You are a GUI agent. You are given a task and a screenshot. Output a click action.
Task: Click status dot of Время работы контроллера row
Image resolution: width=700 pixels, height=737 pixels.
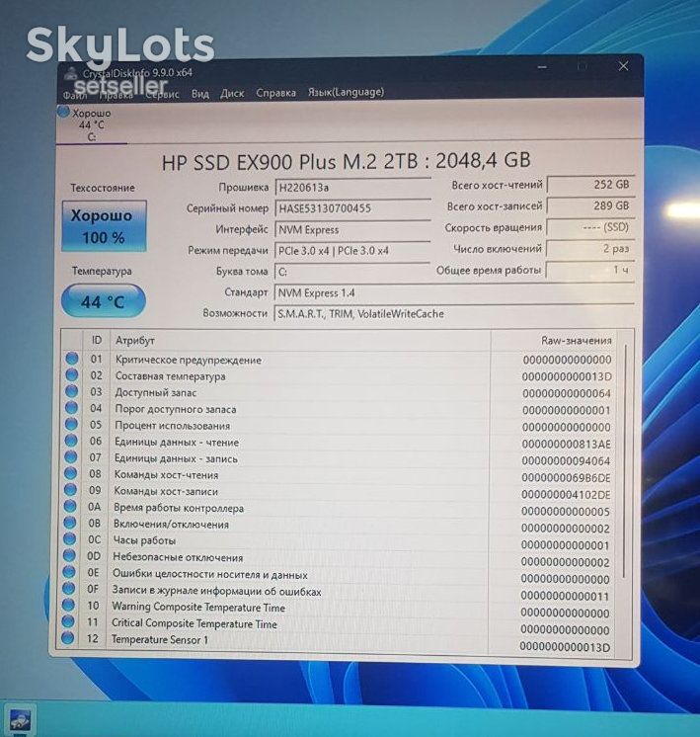[x=70, y=506]
